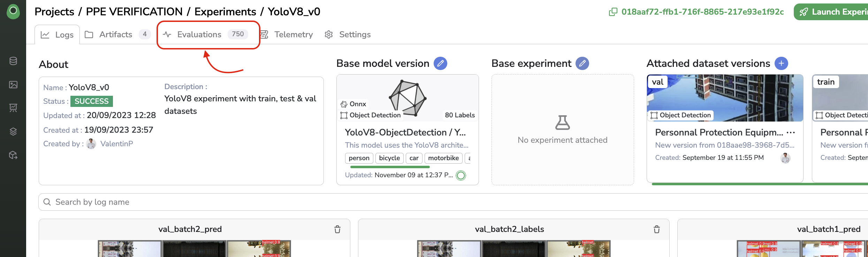
Task: Switch to the Evaluations tab
Action: pos(205,34)
